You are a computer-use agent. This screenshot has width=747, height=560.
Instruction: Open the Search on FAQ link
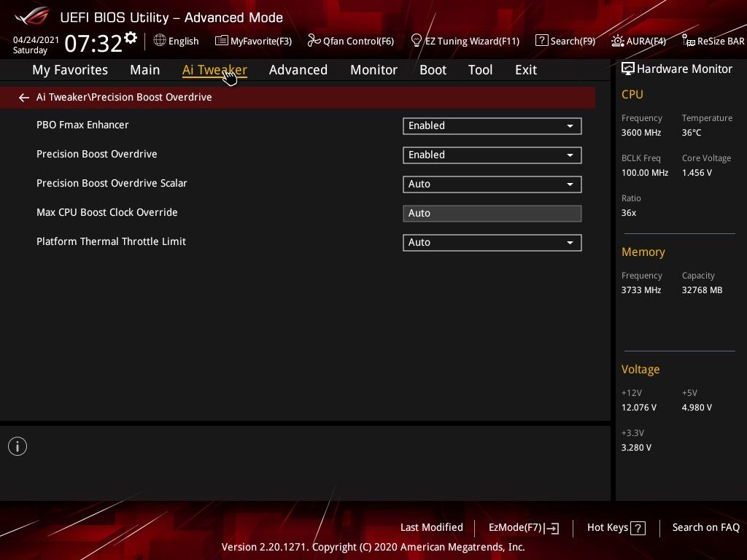click(x=706, y=527)
